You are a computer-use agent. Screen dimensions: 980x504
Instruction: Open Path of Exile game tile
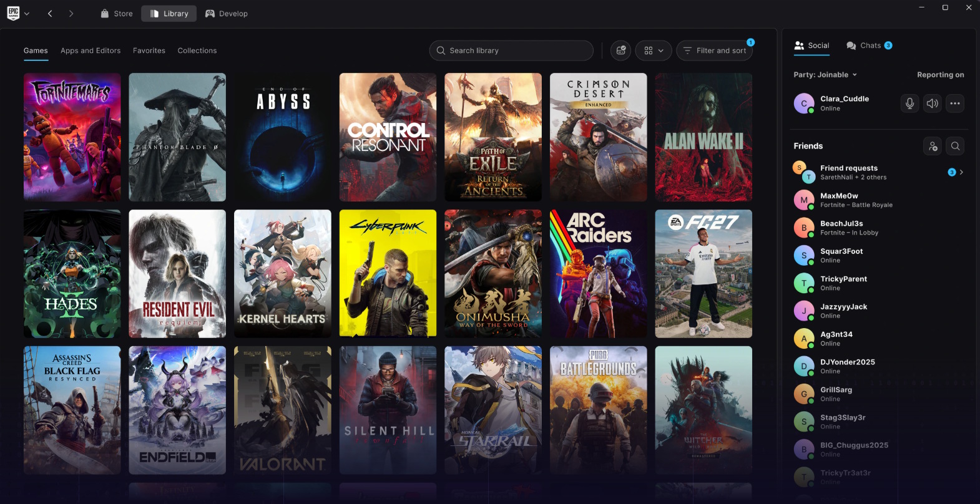coord(493,137)
